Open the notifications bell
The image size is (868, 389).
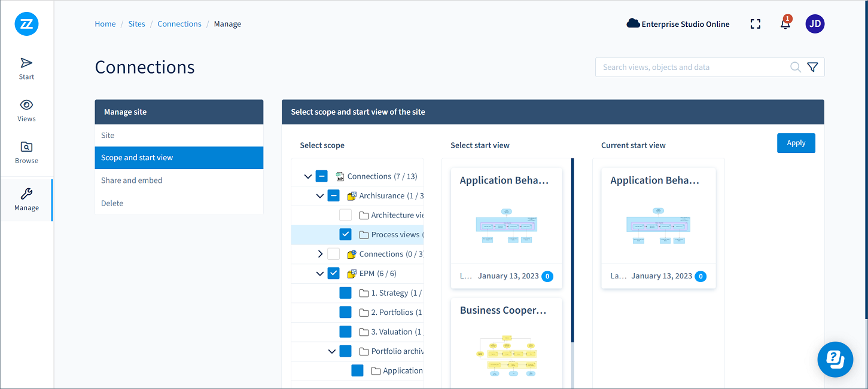coord(785,24)
